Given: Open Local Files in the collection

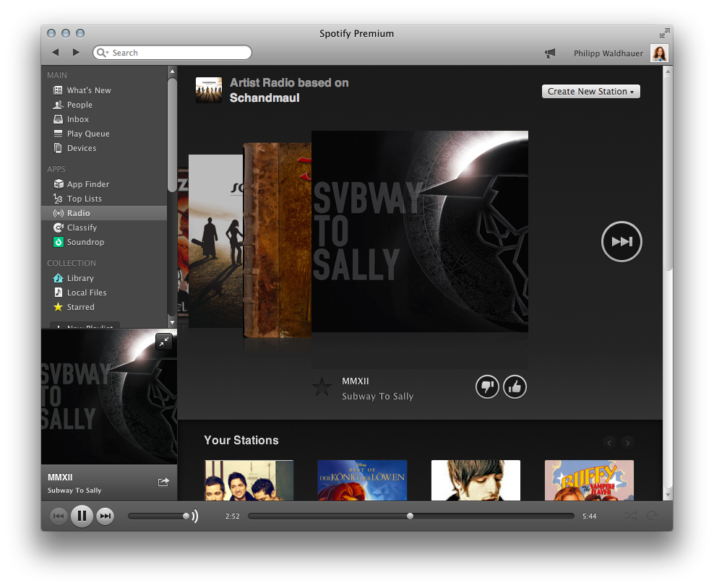Looking at the screenshot, I should [86, 293].
